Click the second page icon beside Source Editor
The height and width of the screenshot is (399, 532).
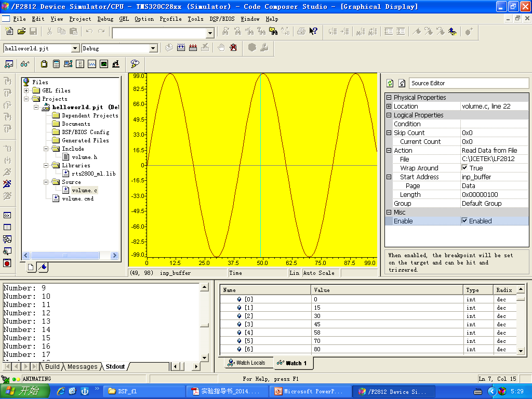point(402,83)
